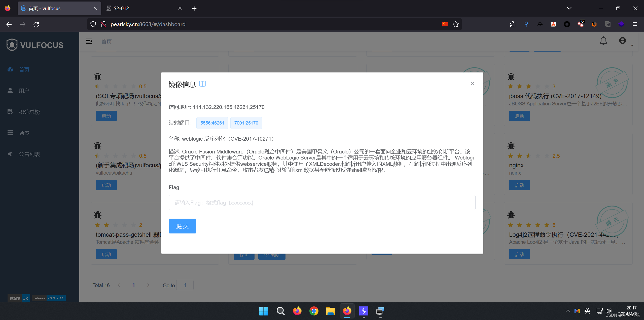This screenshot has height=320, width=644.
Task: Expand the list all tabs dropdown
Action: [x=569, y=8]
